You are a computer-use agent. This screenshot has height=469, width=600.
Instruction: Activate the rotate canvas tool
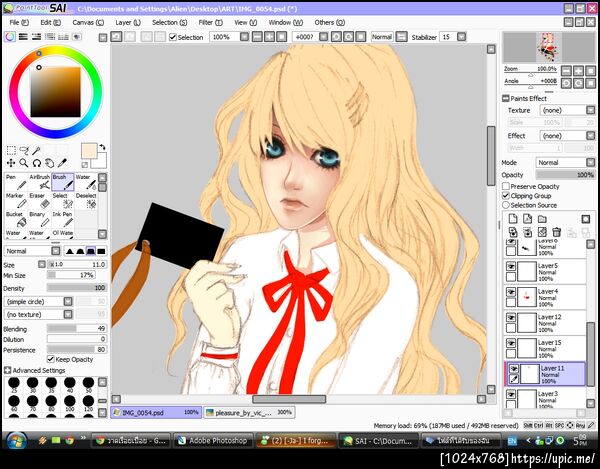[x=36, y=163]
